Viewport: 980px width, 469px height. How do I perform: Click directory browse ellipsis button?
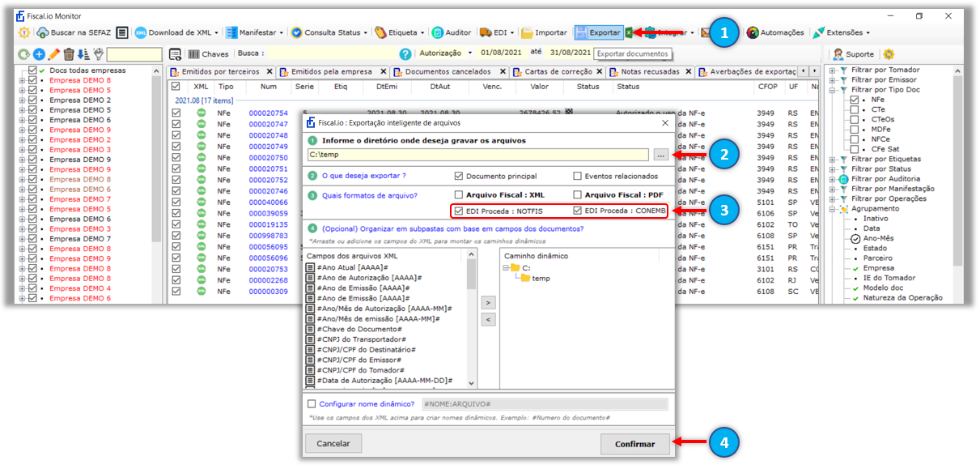pyautogui.click(x=661, y=155)
